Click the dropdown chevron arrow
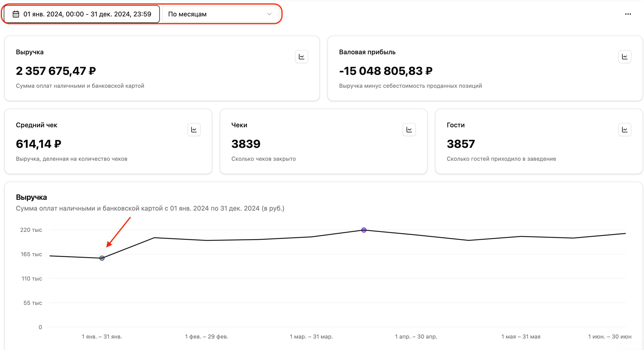The image size is (644, 350). (x=269, y=14)
